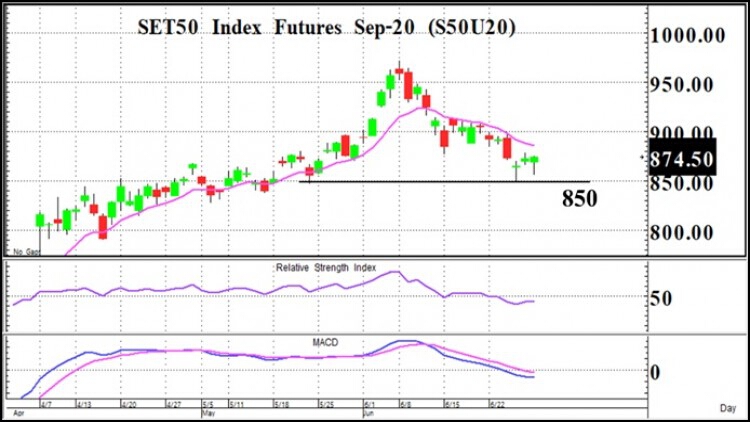This screenshot has height=422, width=750.
Task: Click the May month label
Action: (209, 413)
